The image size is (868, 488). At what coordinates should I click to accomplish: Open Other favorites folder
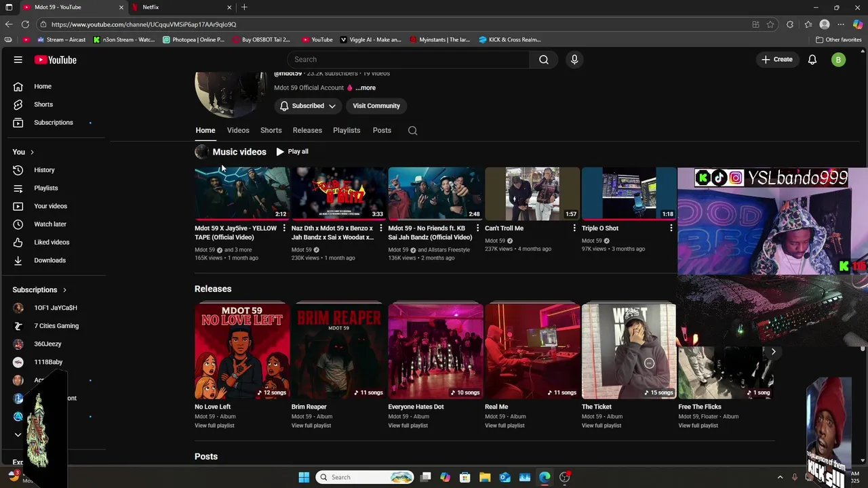coord(838,39)
